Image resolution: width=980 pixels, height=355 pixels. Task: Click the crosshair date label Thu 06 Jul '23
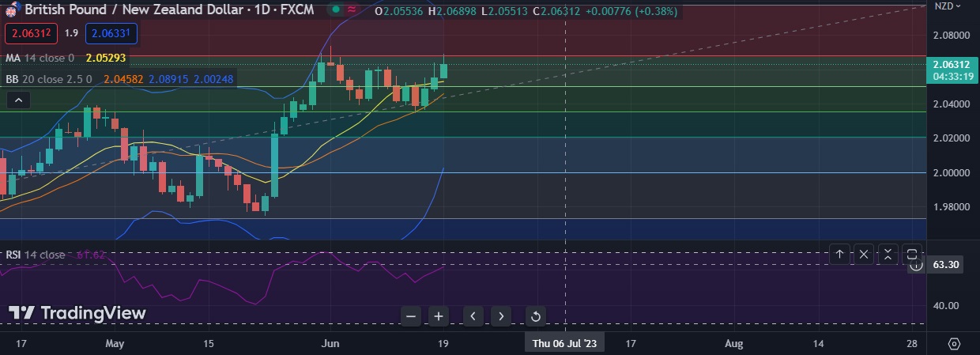pos(564,344)
